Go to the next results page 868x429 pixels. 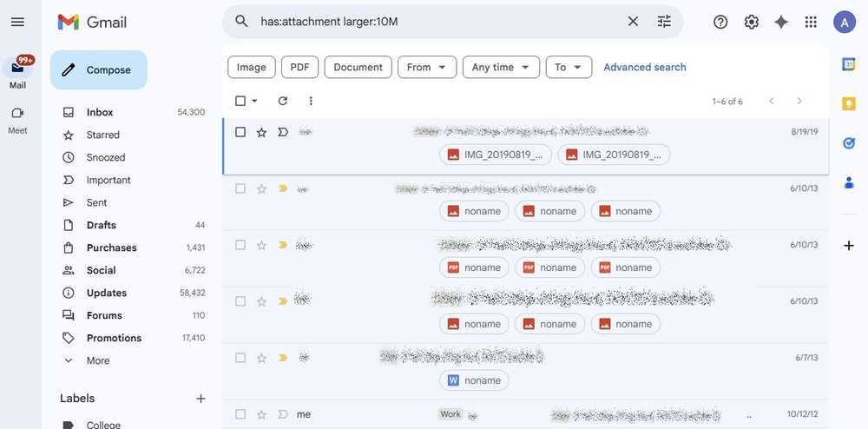point(799,101)
